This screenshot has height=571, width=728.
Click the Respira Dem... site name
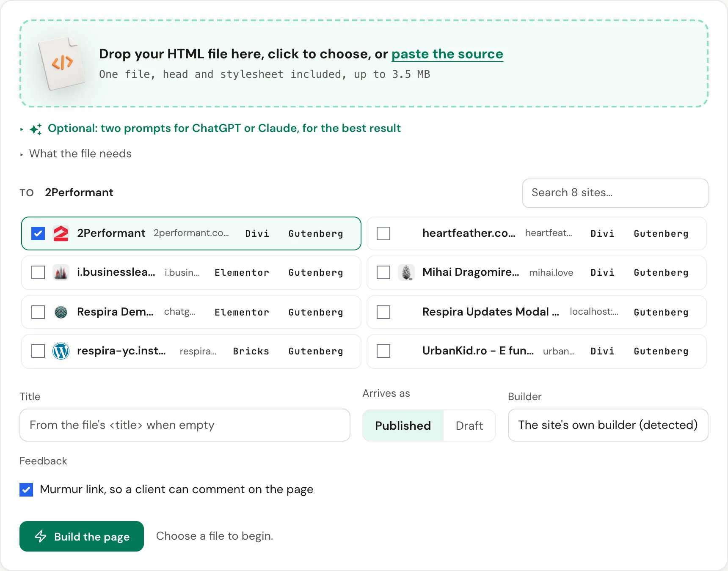tap(115, 312)
